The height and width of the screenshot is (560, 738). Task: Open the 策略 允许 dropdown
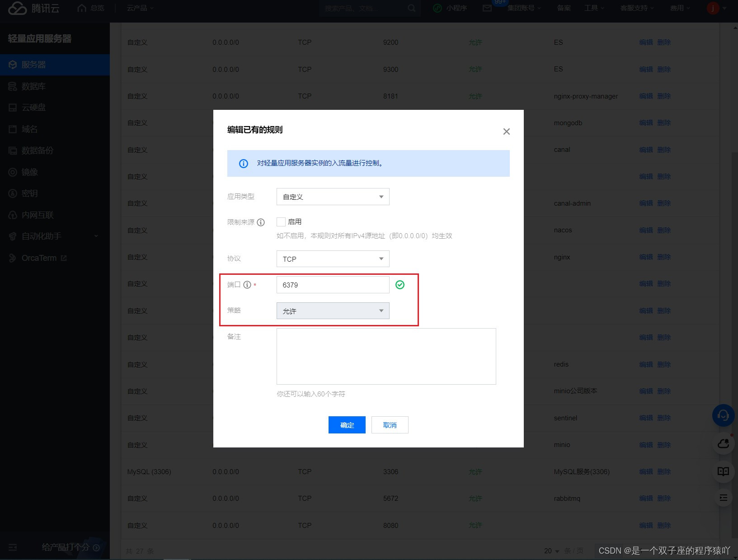pyautogui.click(x=333, y=311)
